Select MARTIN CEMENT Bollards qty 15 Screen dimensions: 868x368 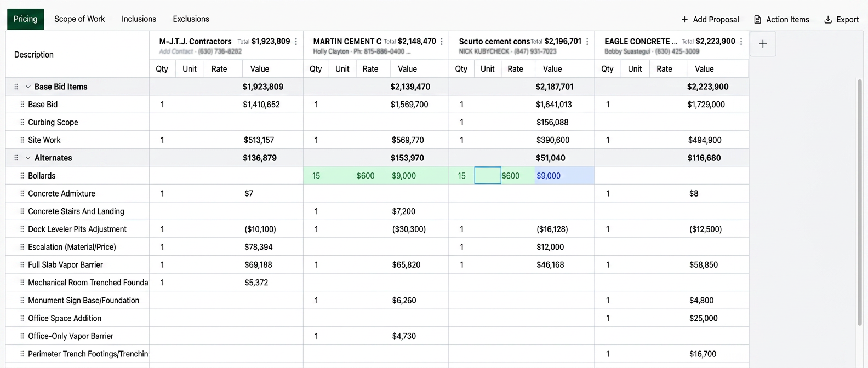(316, 176)
